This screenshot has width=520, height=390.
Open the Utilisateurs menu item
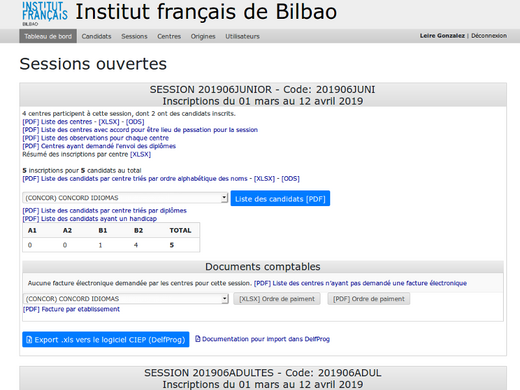(242, 36)
